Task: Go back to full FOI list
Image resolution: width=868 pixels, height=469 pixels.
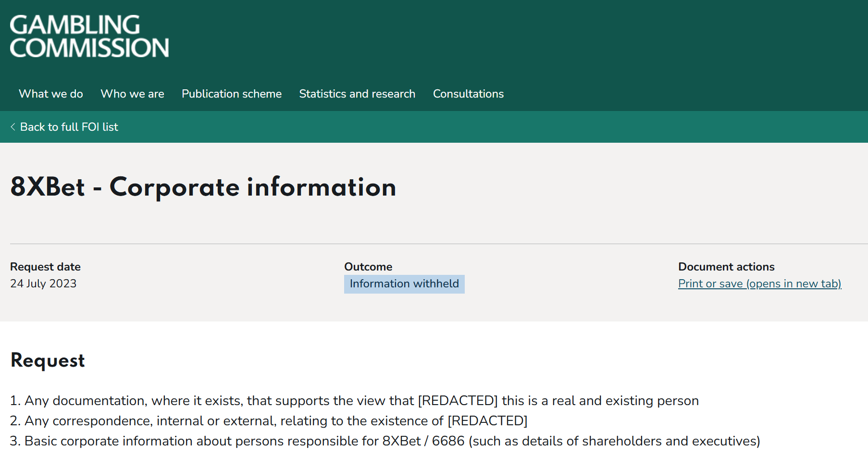Action: tap(69, 127)
